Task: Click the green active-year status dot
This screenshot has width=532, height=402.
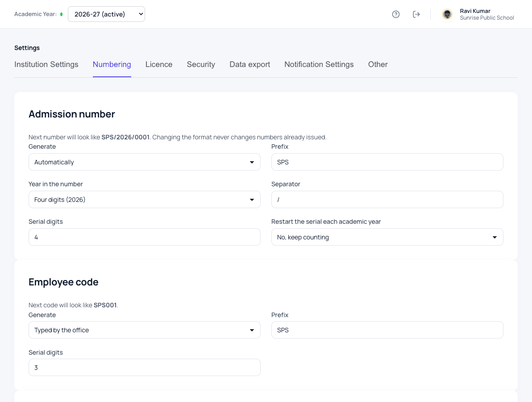Action: (x=62, y=14)
